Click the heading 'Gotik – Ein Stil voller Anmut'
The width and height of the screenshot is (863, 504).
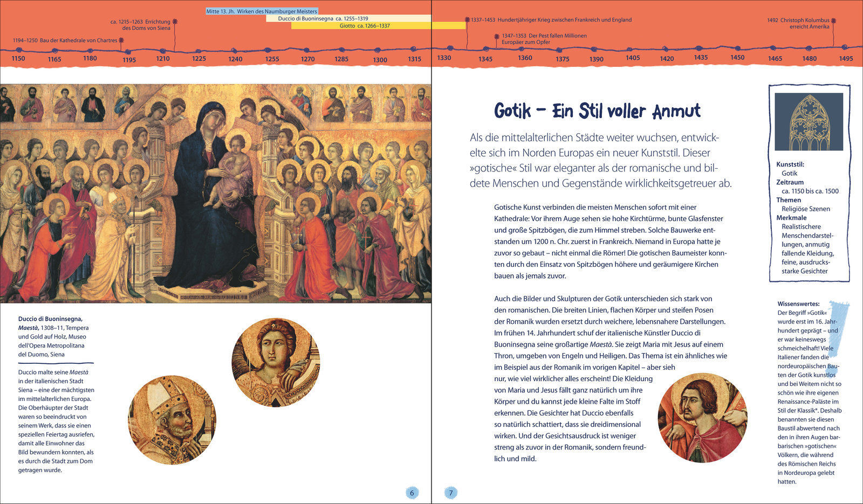pyautogui.click(x=597, y=111)
